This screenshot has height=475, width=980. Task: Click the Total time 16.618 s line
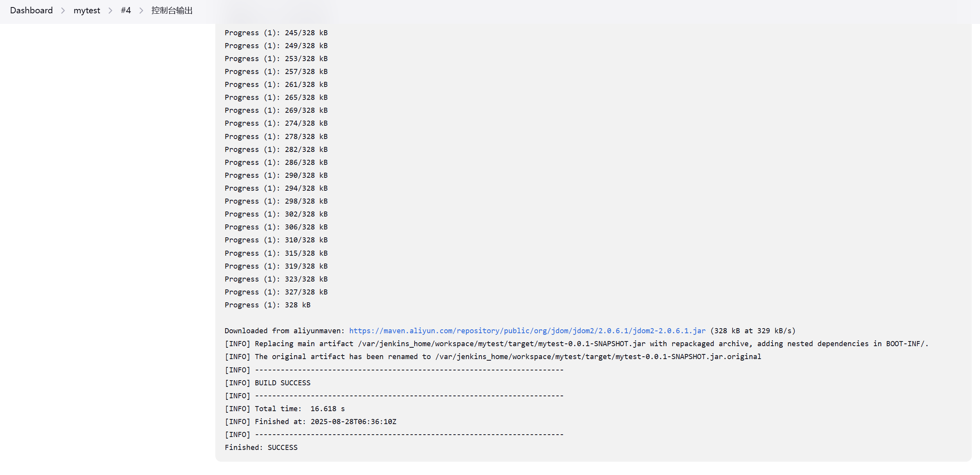(x=285, y=409)
